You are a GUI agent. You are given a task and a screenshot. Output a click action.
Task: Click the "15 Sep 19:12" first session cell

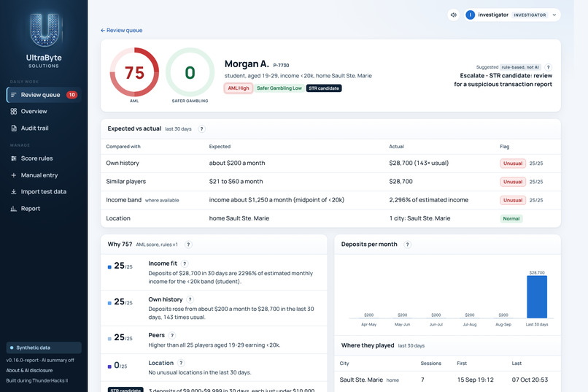click(x=475, y=380)
